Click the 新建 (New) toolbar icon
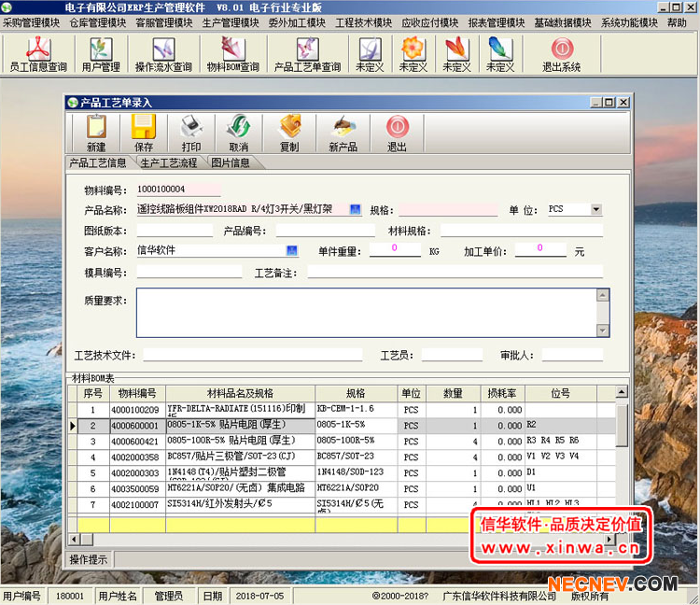700x605 pixels. [x=96, y=133]
